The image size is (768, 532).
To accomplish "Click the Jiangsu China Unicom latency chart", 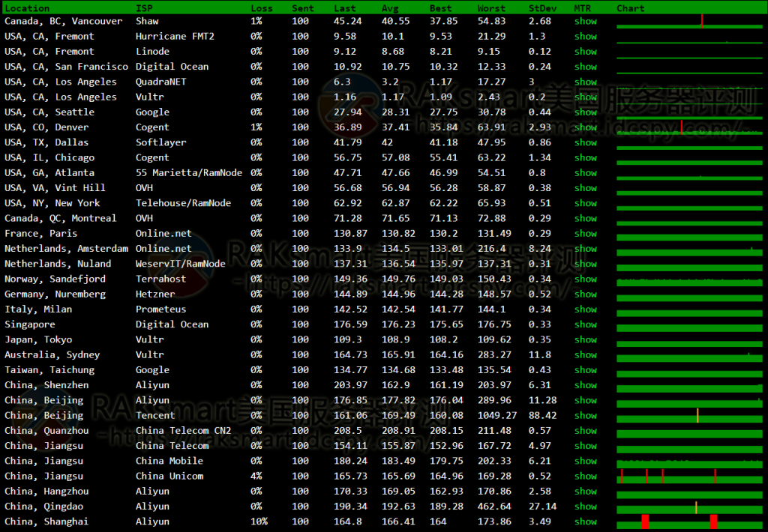I will point(690,477).
